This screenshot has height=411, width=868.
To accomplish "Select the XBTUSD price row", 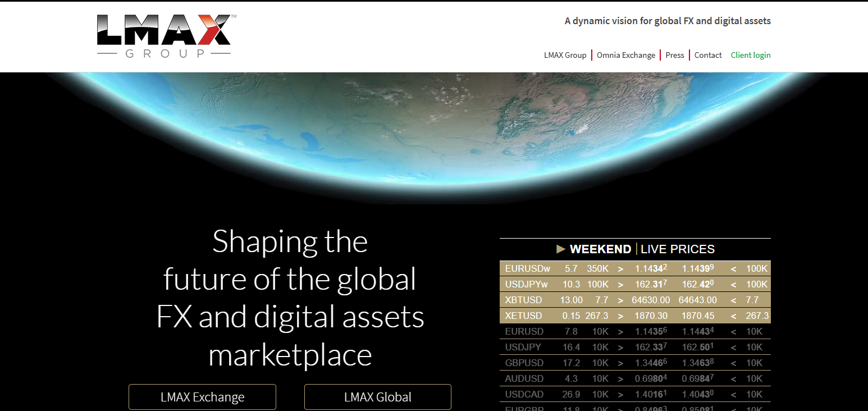I will point(635,300).
